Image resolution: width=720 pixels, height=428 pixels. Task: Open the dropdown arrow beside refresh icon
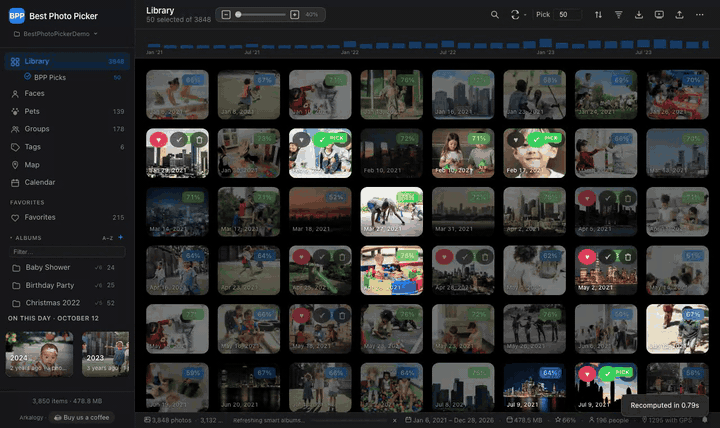click(525, 15)
